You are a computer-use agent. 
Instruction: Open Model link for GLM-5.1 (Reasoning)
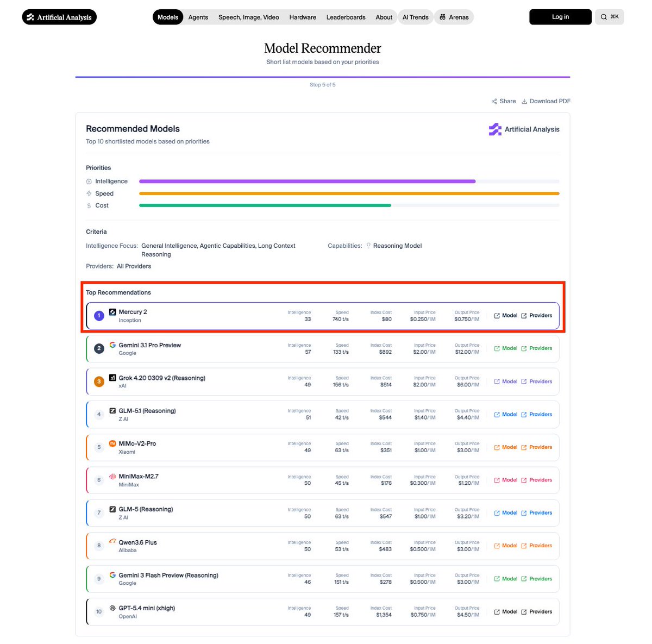505,414
